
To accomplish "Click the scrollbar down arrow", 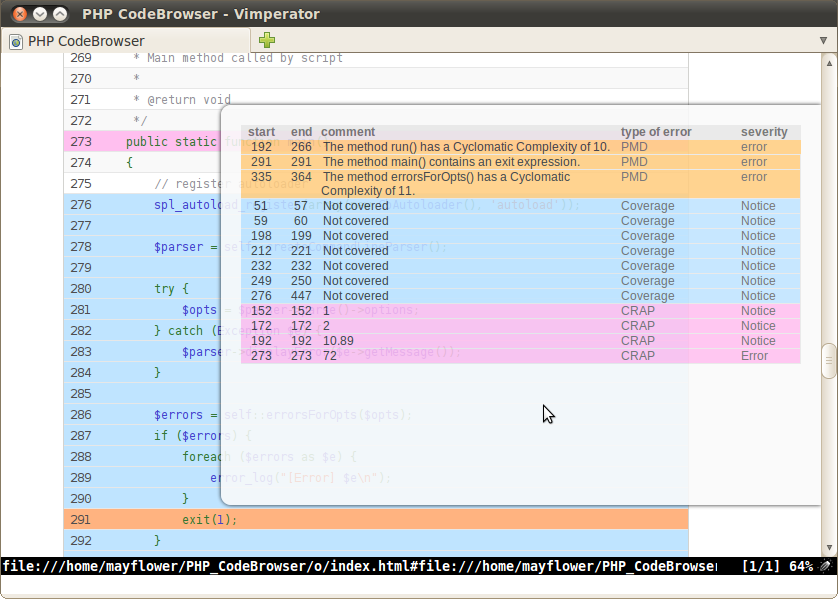I will 829,548.
